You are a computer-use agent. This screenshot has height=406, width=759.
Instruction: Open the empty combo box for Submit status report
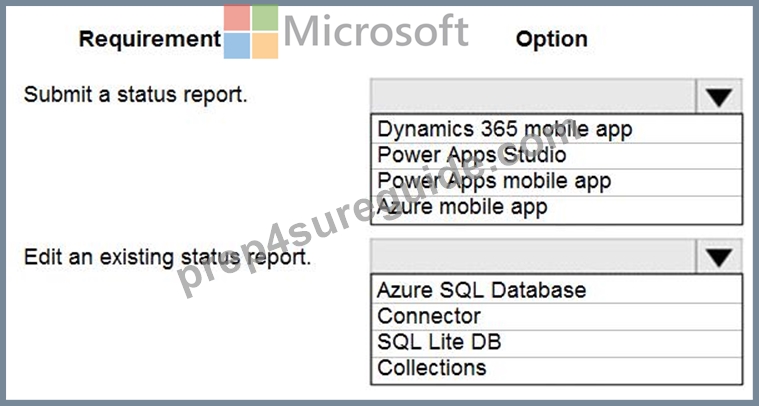[533, 96]
